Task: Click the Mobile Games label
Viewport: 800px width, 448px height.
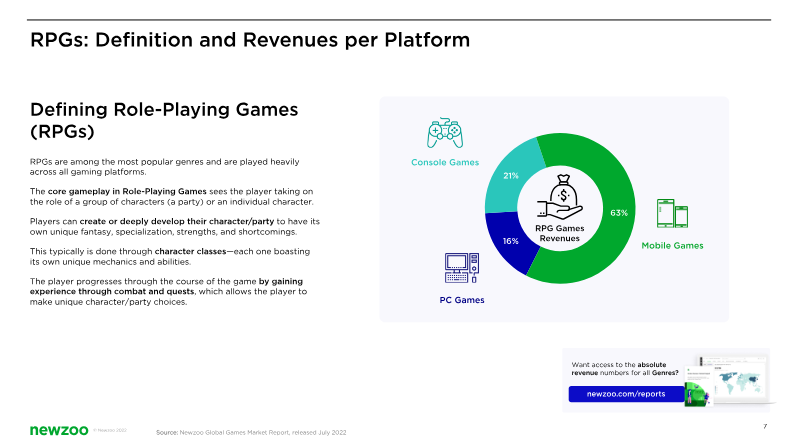Action: point(672,245)
